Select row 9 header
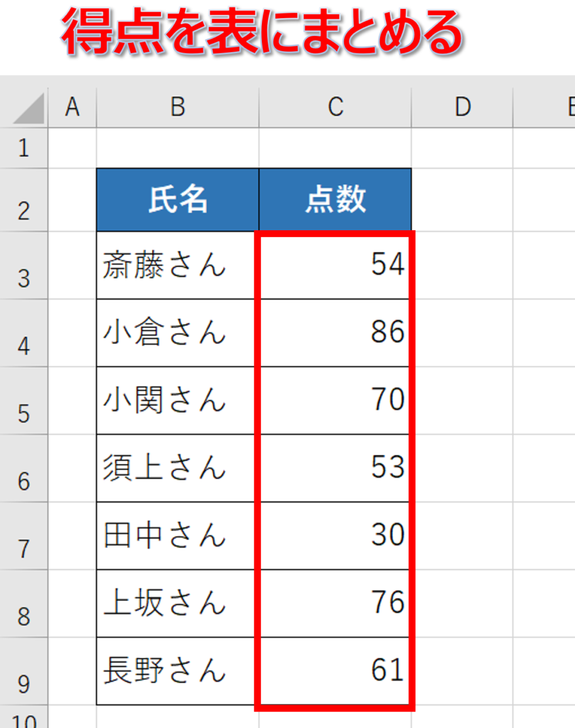The height and width of the screenshot is (728, 575). point(23,671)
